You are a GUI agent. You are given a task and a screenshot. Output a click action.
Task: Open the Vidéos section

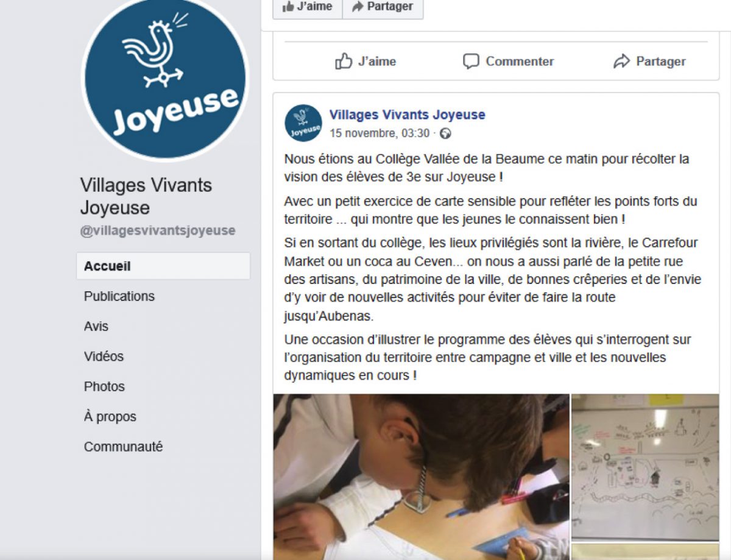tap(104, 356)
